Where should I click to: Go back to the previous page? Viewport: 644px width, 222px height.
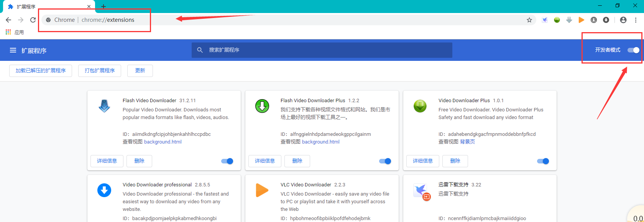point(8,20)
